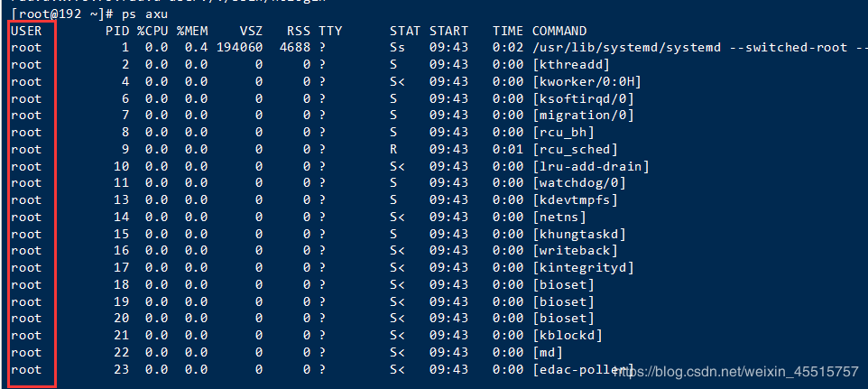Click the [kblockd] process entry
868x389 pixels.
tap(568, 336)
